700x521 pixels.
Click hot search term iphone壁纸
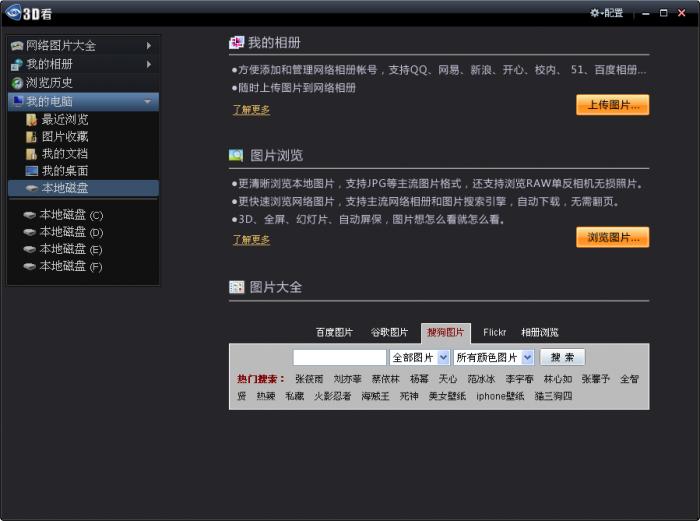(500, 396)
